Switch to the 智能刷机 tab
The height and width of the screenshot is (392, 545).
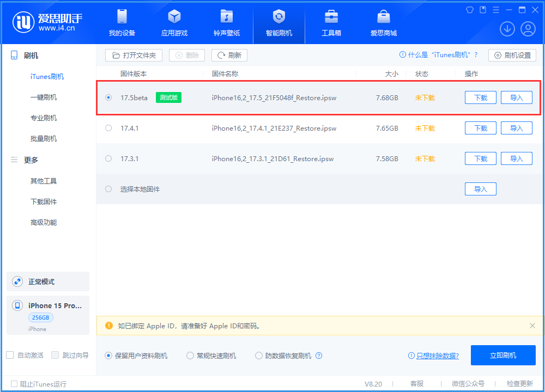pyautogui.click(x=278, y=22)
